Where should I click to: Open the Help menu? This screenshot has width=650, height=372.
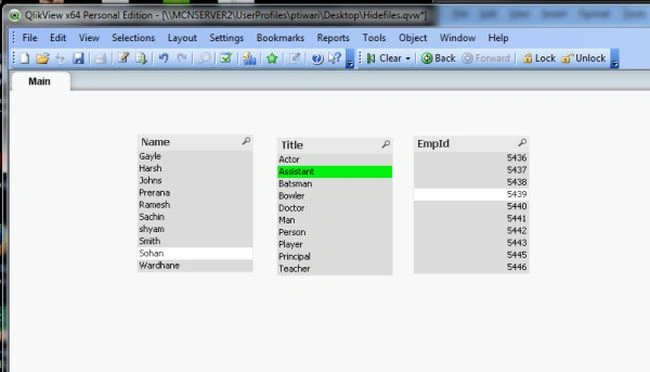tap(498, 38)
